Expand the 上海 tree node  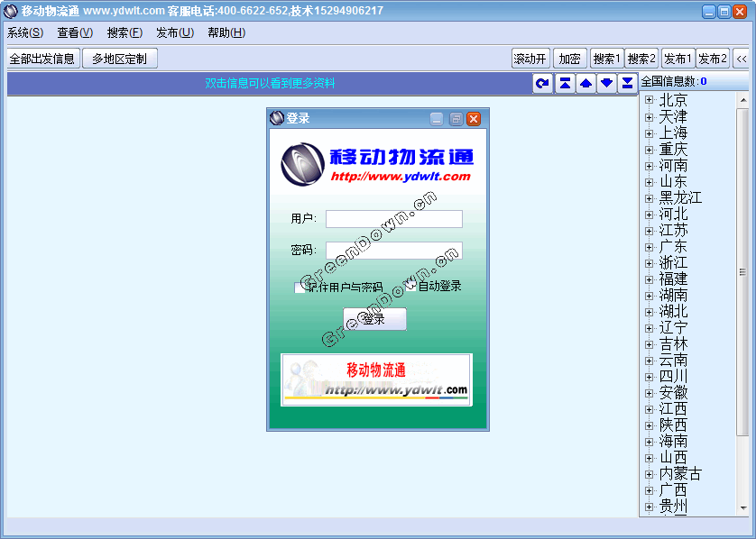[649, 133]
